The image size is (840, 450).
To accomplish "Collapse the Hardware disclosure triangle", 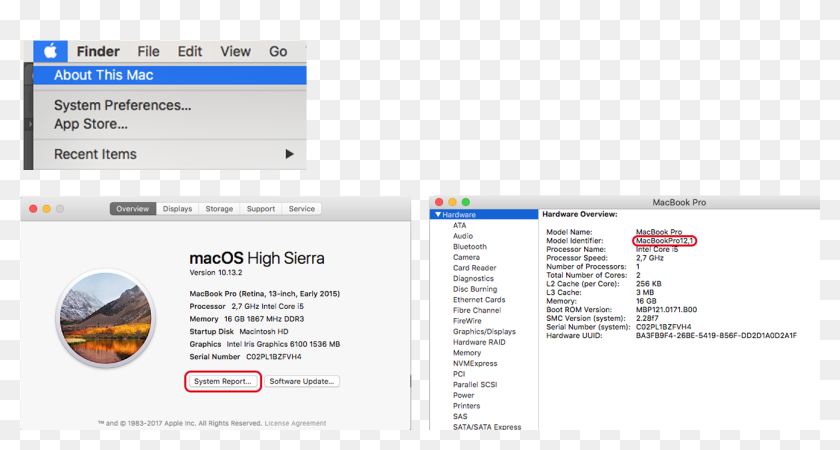I will pyautogui.click(x=438, y=215).
